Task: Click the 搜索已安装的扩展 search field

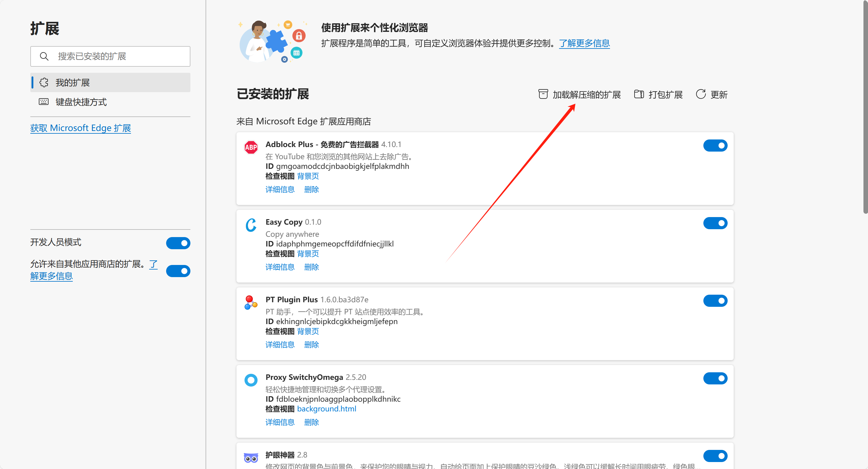Action: [110, 56]
